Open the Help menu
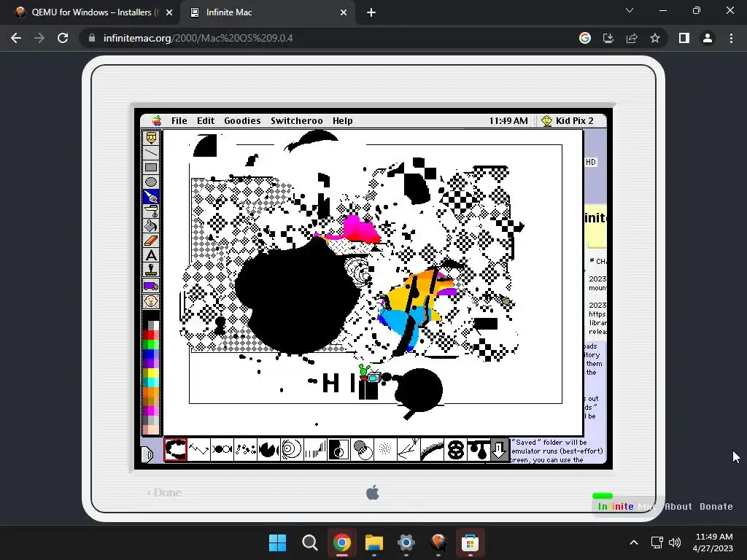Viewport: 747px width, 560px height. tap(343, 121)
